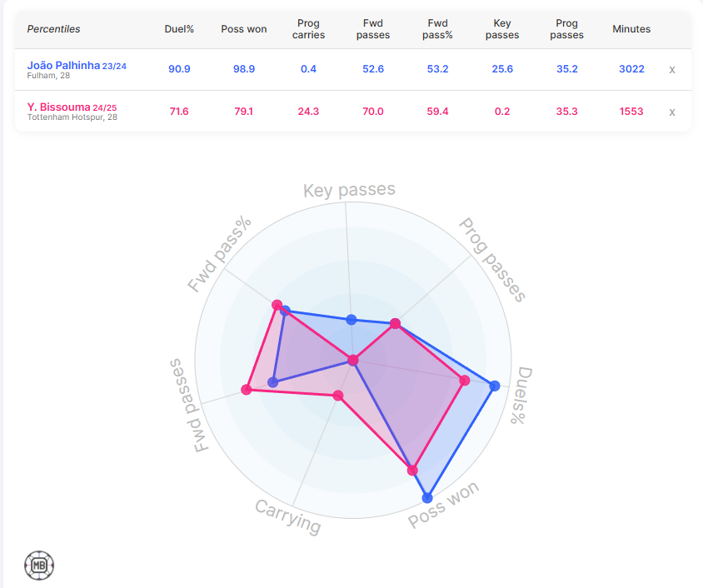Screen dimensions: 703x588
Task: Select the Key passes column header
Action: (x=502, y=29)
